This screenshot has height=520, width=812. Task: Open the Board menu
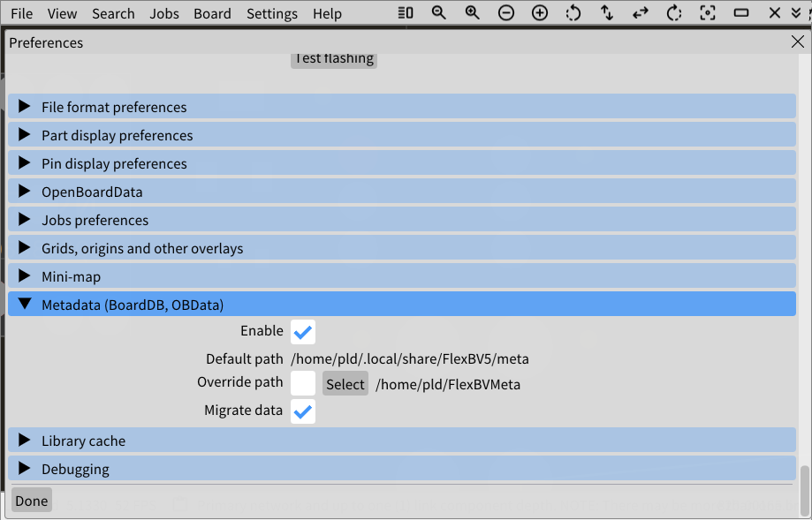(212, 13)
